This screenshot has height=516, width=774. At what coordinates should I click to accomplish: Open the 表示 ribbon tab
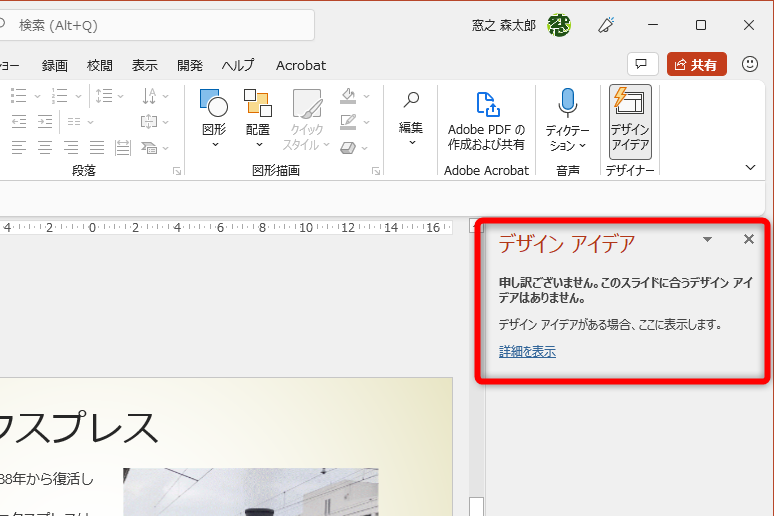[x=145, y=65]
